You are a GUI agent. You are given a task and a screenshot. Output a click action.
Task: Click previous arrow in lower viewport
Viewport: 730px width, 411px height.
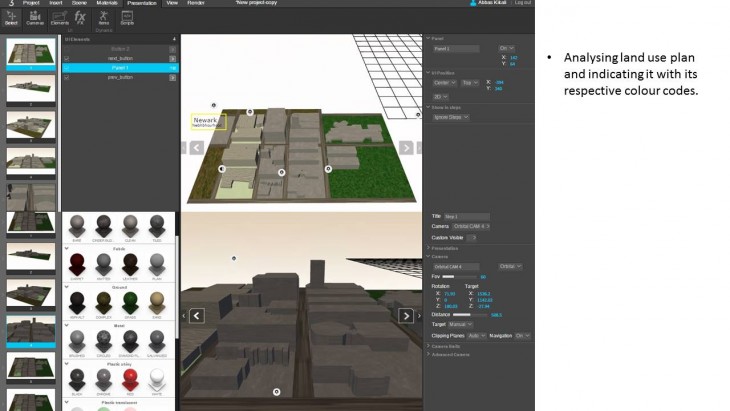[197, 316]
